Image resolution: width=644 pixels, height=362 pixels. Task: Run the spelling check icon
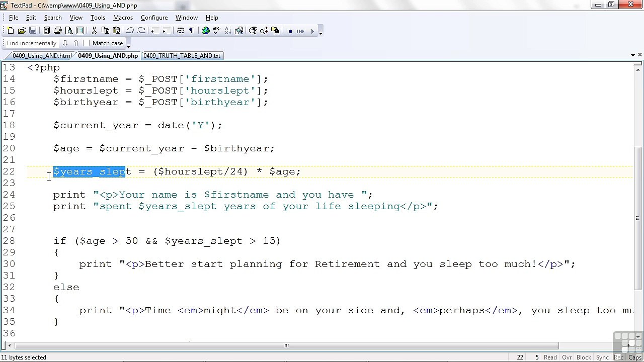[x=217, y=31]
